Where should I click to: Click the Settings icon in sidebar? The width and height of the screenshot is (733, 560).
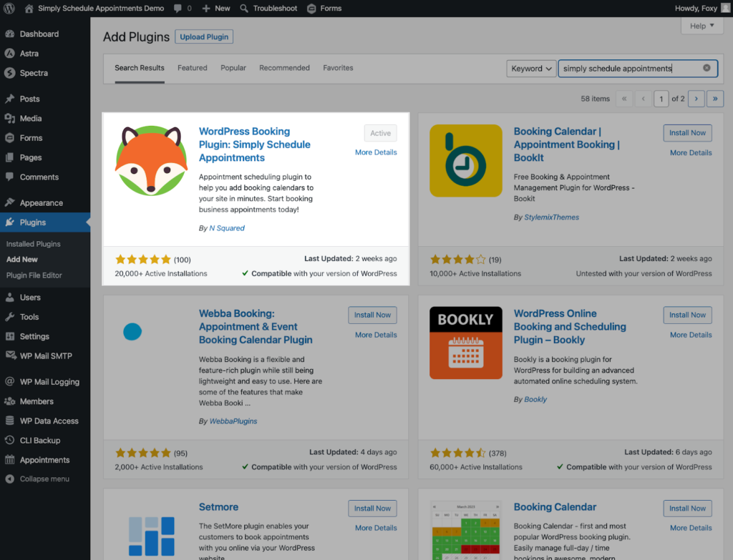(10, 336)
